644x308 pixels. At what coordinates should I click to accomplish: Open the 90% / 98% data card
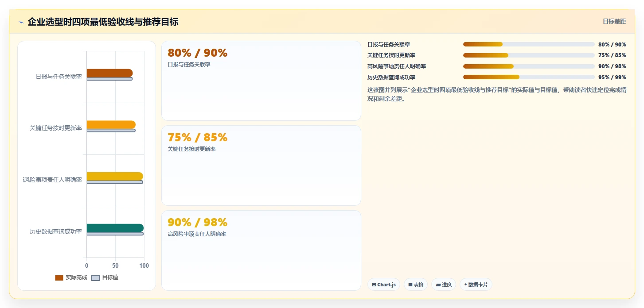[x=261, y=250]
